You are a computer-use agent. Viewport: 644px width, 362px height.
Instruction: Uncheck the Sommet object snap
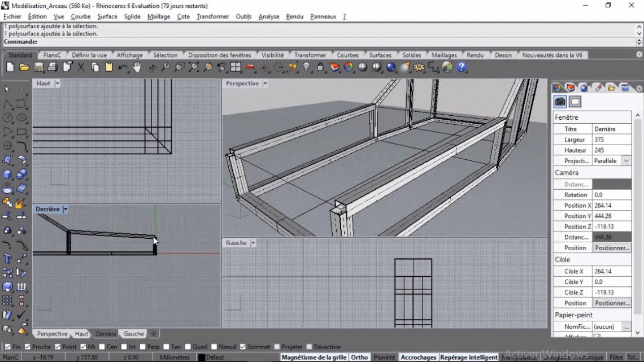click(x=243, y=347)
